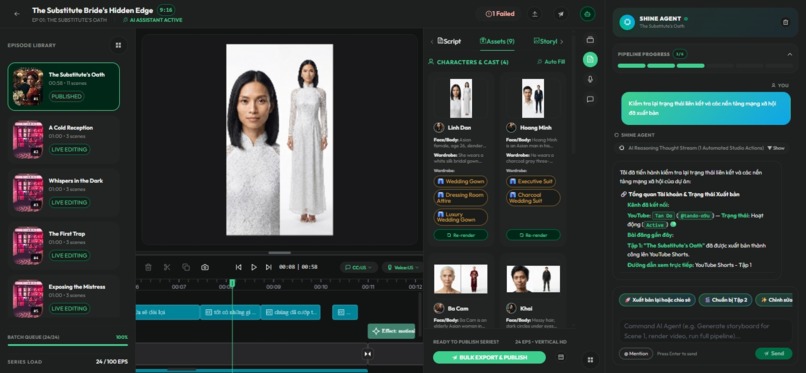Click the 1 Failed status button

point(500,14)
